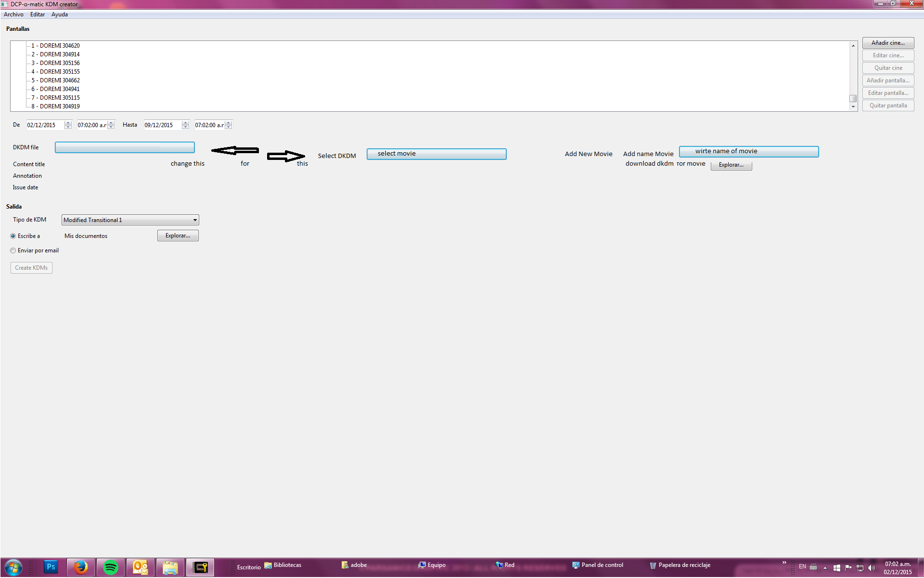The height and width of the screenshot is (578, 924).
Task: Click the Añadir cine... button
Action: tap(888, 43)
